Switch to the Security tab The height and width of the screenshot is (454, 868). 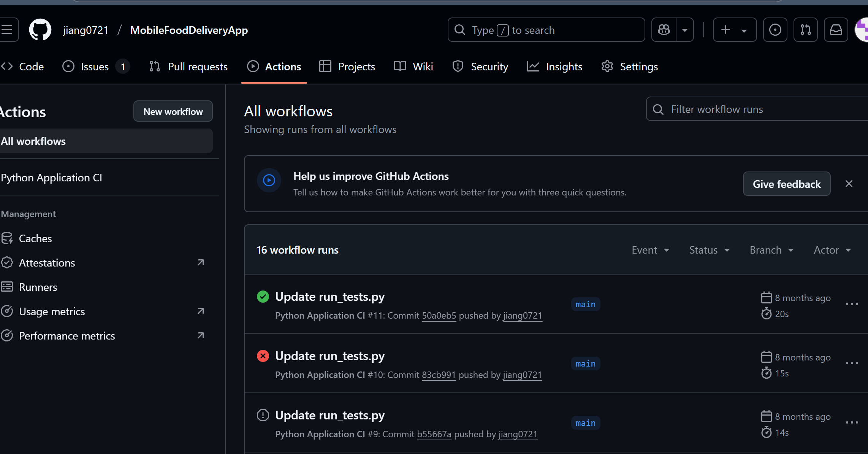pos(480,67)
